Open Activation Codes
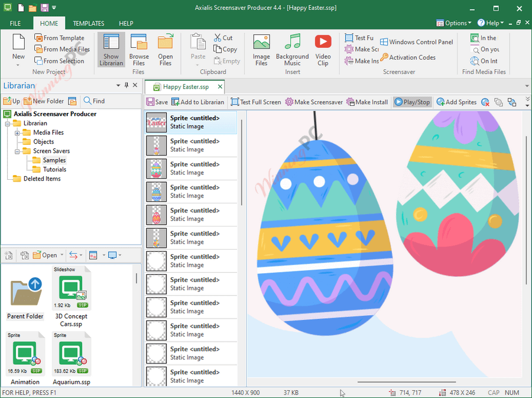This screenshot has height=398, width=532. pyautogui.click(x=408, y=57)
